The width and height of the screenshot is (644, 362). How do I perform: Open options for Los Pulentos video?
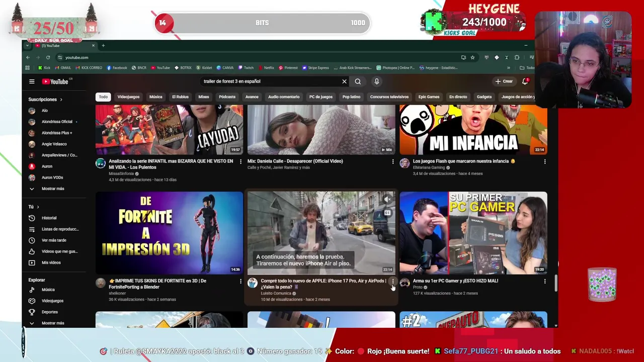point(240,161)
